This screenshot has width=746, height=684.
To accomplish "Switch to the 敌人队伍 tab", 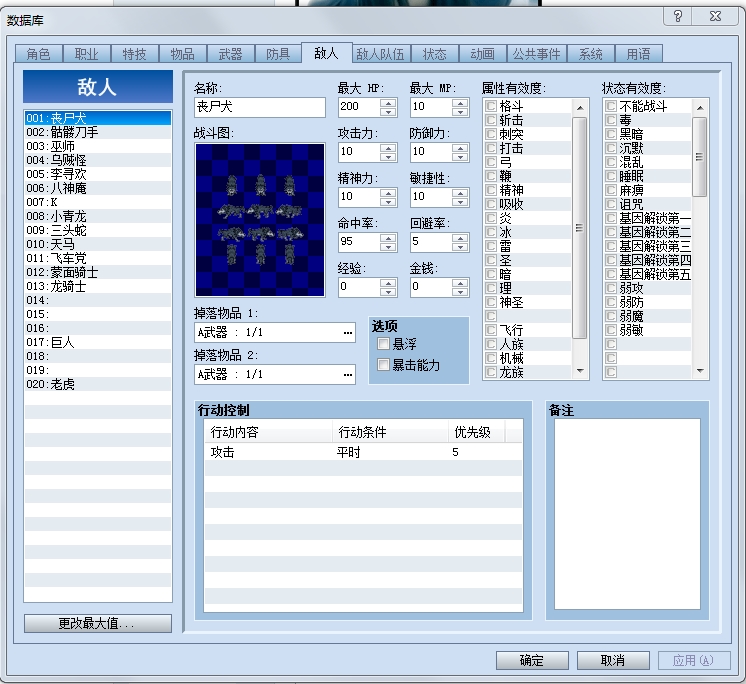I will coord(380,54).
